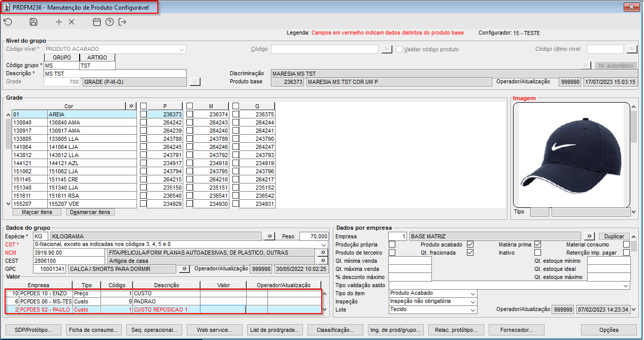The height and width of the screenshot is (340, 644).
Task: Click the cap product image thumbnail
Action: pyautogui.click(x=570, y=154)
